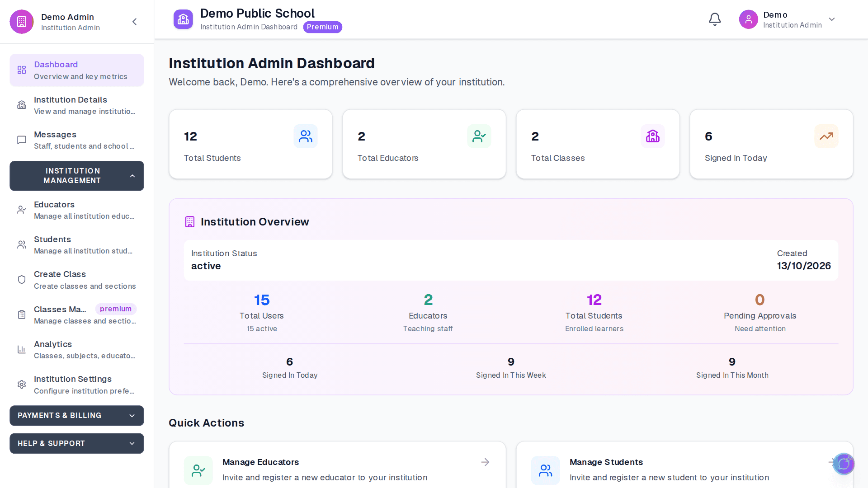868x488 pixels.
Task: Open the Manage Educators quick action
Action: pyautogui.click(x=337, y=465)
